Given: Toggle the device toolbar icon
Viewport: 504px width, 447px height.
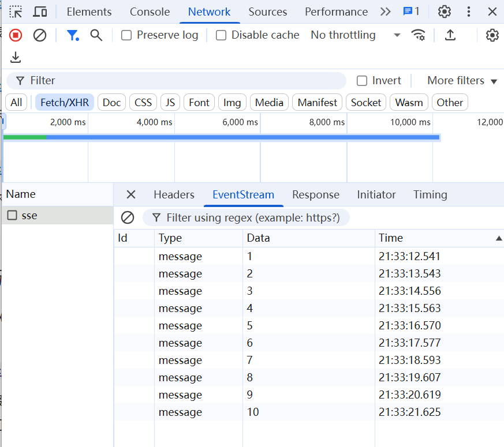Looking at the screenshot, I should (40, 12).
